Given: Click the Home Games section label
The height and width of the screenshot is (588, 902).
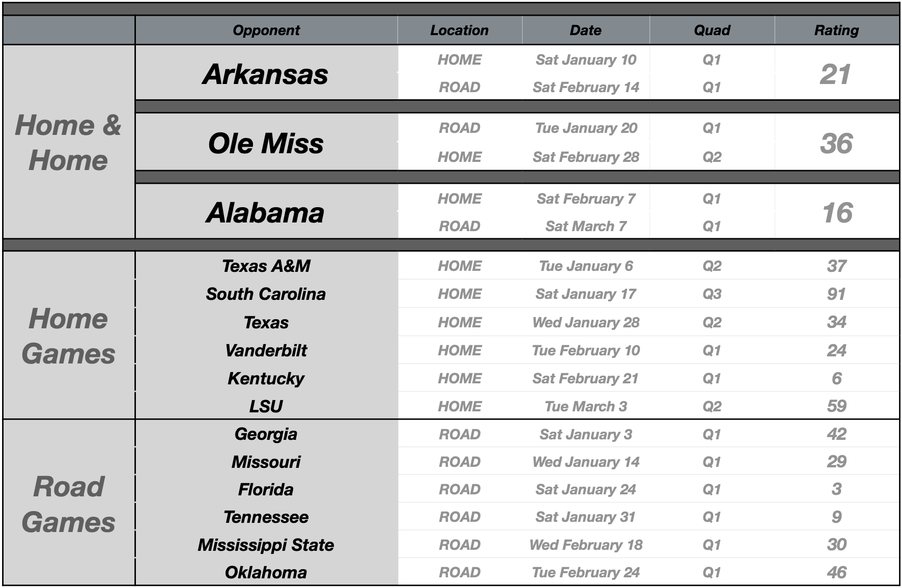Looking at the screenshot, I should coord(68,336).
